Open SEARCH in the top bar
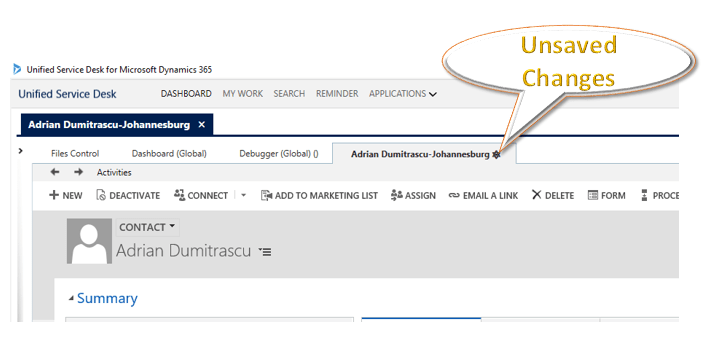 tap(289, 94)
